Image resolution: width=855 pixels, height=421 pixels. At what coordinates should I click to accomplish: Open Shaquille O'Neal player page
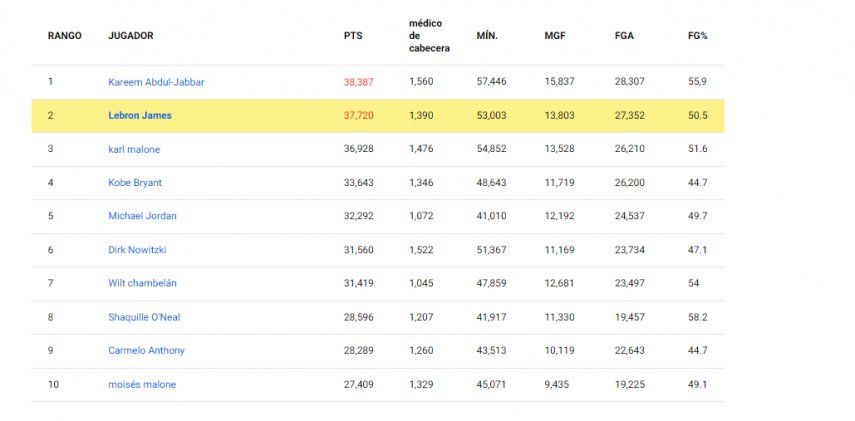(144, 317)
